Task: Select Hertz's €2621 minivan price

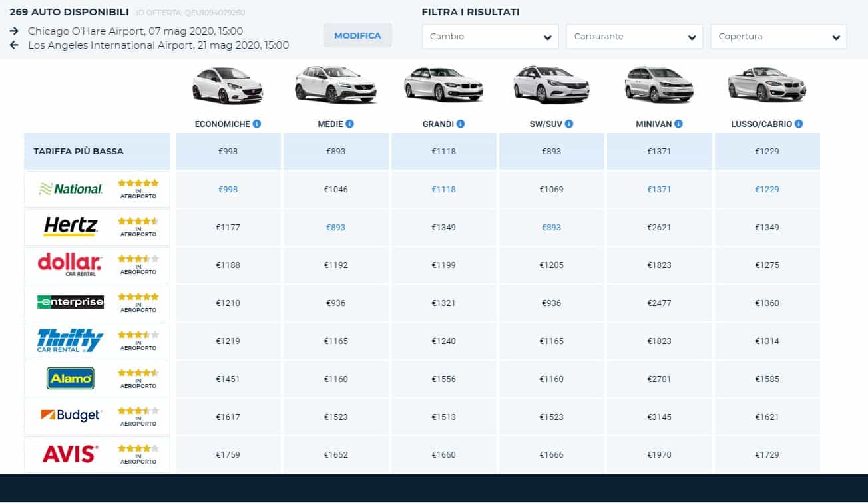Action: (659, 227)
